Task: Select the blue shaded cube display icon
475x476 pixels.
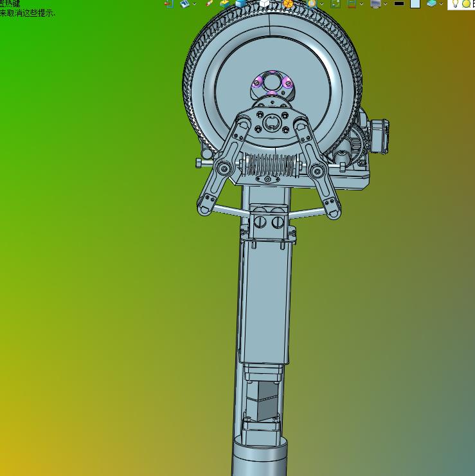Action: click(x=241, y=4)
